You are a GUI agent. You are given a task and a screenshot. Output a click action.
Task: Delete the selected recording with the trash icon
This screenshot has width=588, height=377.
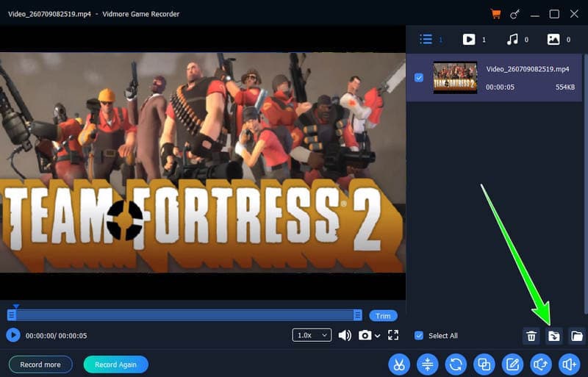coord(531,336)
